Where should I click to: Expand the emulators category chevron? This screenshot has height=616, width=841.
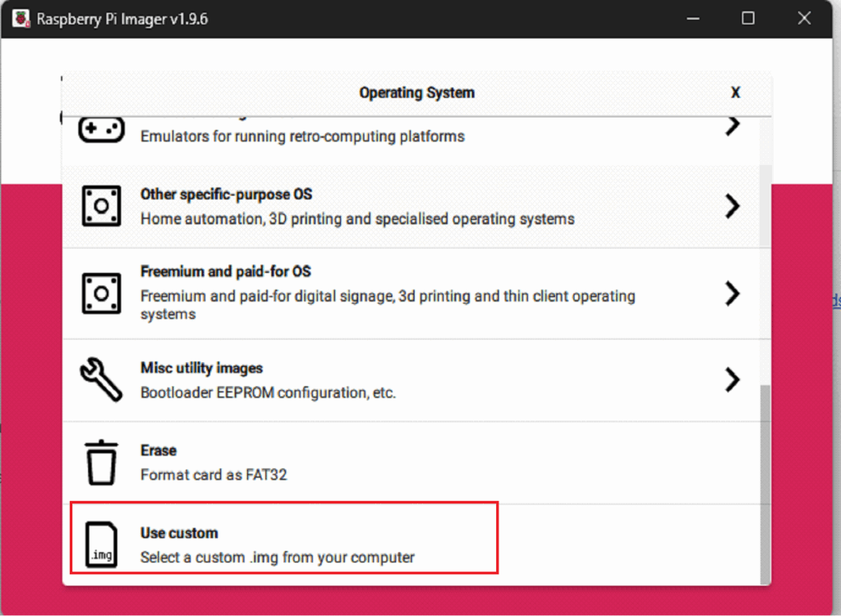pos(732,126)
